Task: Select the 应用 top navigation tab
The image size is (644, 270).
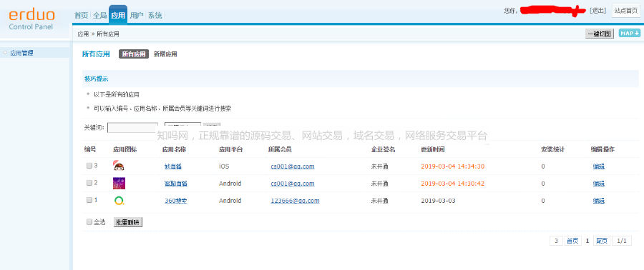Action: coord(118,16)
